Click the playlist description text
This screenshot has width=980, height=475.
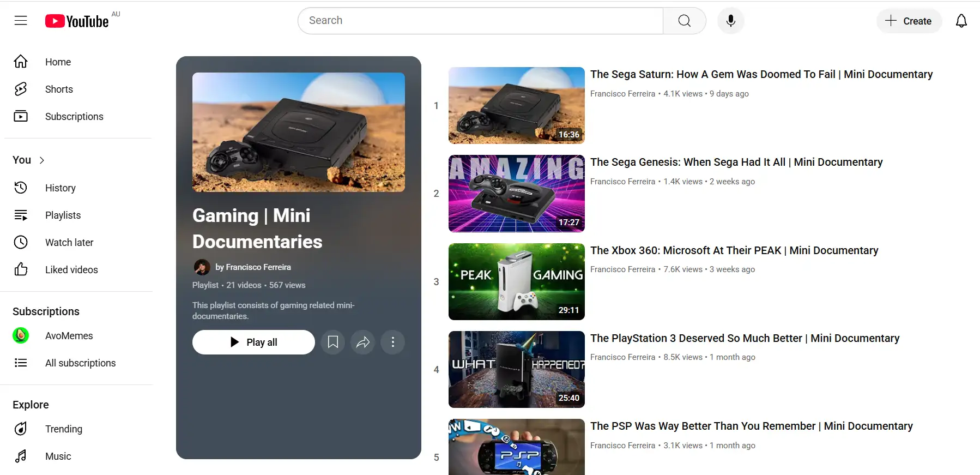pos(274,311)
